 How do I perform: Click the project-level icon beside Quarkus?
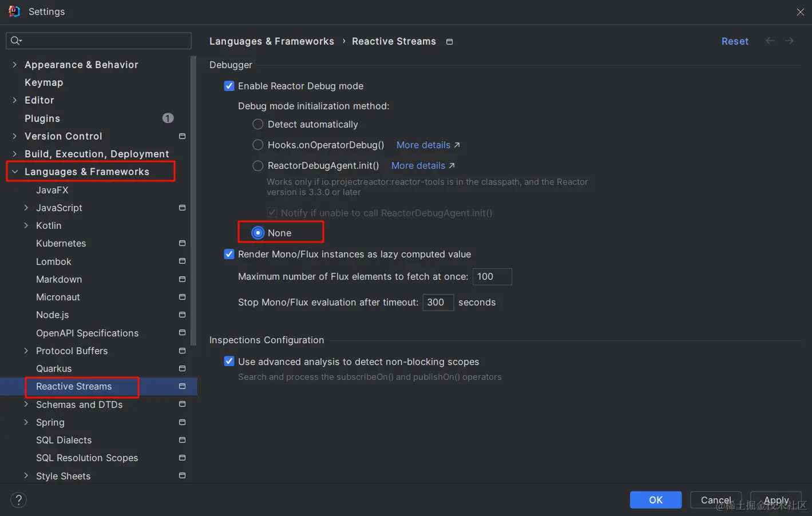(x=182, y=368)
